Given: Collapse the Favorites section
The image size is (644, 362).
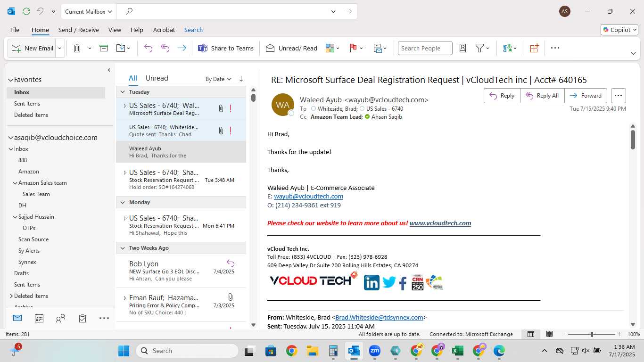Looking at the screenshot, I should pos(10,80).
